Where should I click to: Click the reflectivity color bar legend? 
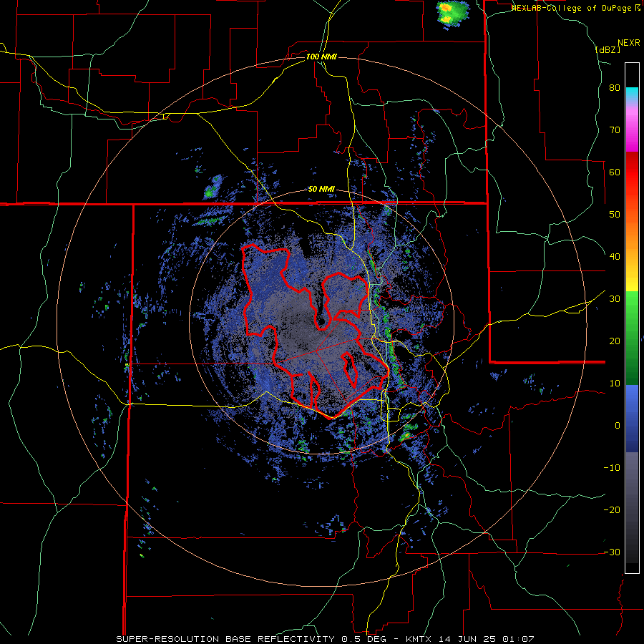632,318
